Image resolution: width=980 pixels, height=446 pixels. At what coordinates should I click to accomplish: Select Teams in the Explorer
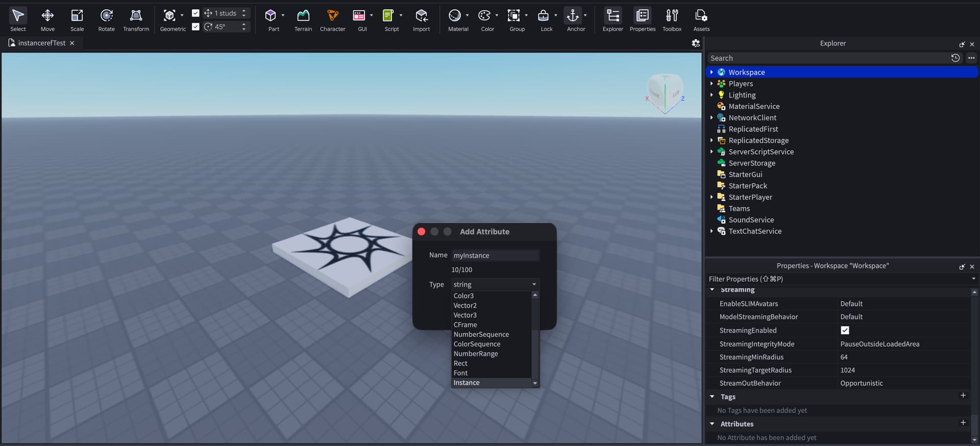tap(739, 208)
